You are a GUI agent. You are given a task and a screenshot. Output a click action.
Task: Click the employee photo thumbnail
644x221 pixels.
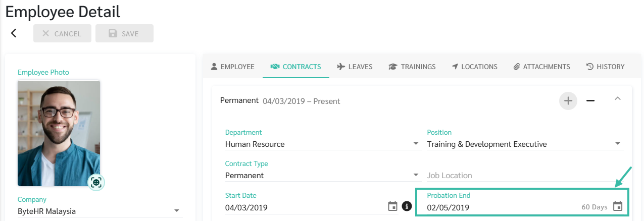click(x=59, y=133)
